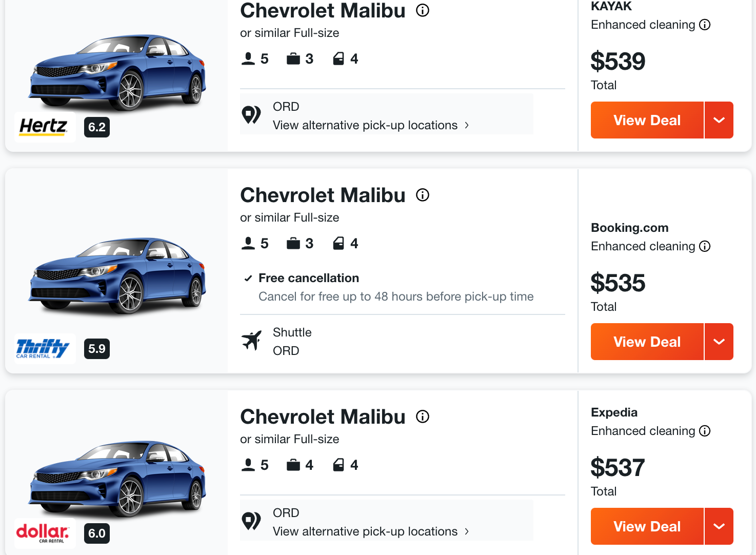This screenshot has width=756, height=555.
Task: Open Enhanced cleaning info icon for Expedia
Action: point(706,431)
